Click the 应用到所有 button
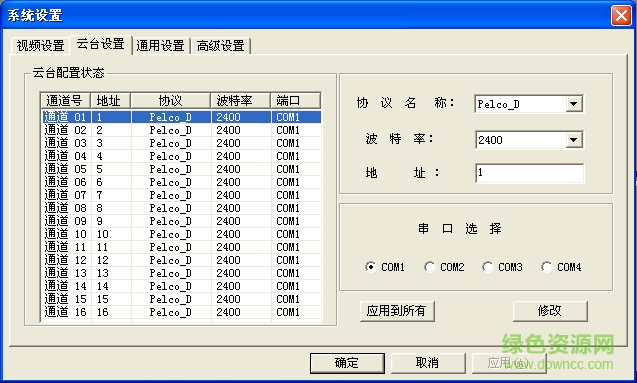Screen dimensions: 637x383 [x=397, y=311]
